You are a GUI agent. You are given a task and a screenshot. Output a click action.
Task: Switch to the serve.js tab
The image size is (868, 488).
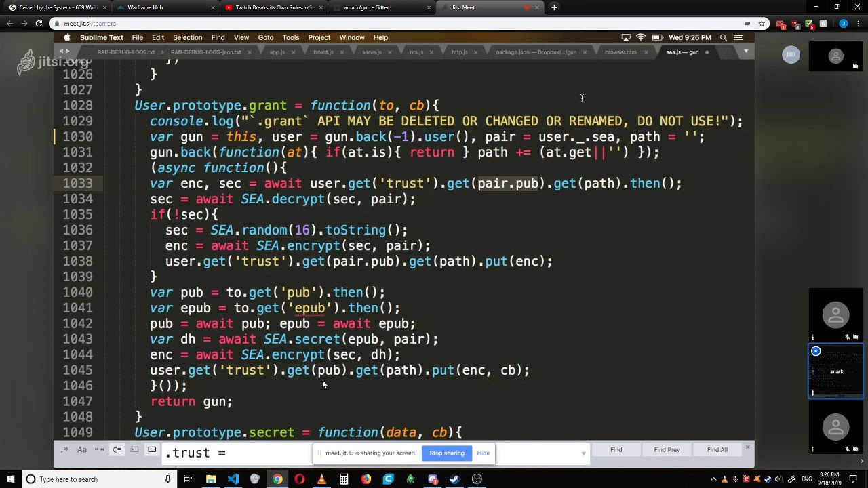(x=372, y=52)
